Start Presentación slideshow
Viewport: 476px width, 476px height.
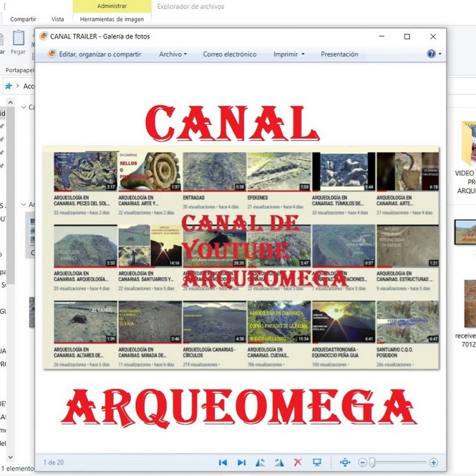pyautogui.click(x=340, y=54)
